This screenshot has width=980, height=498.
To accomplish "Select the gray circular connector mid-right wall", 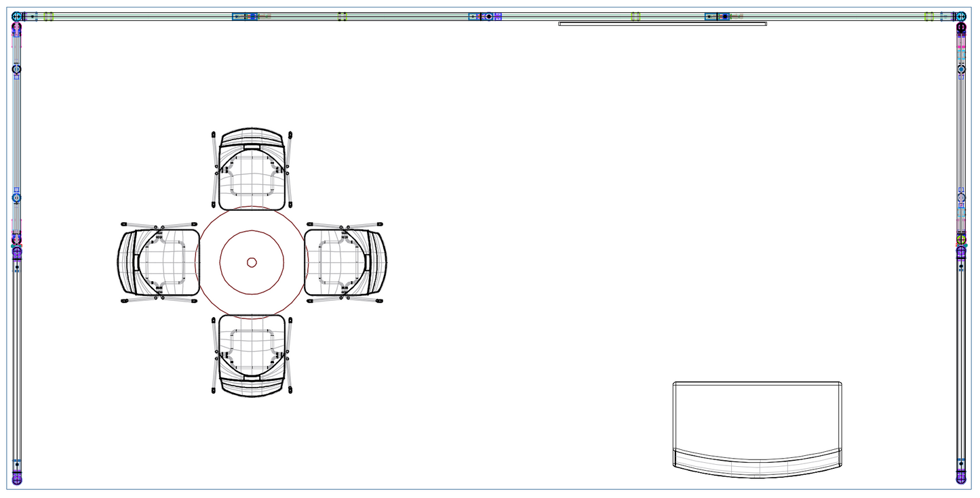I will click(961, 198).
